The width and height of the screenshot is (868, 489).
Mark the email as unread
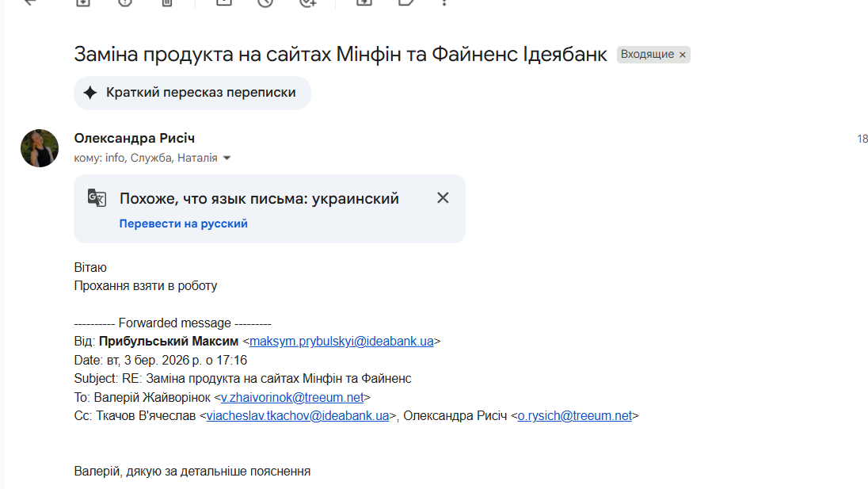(224, 2)
